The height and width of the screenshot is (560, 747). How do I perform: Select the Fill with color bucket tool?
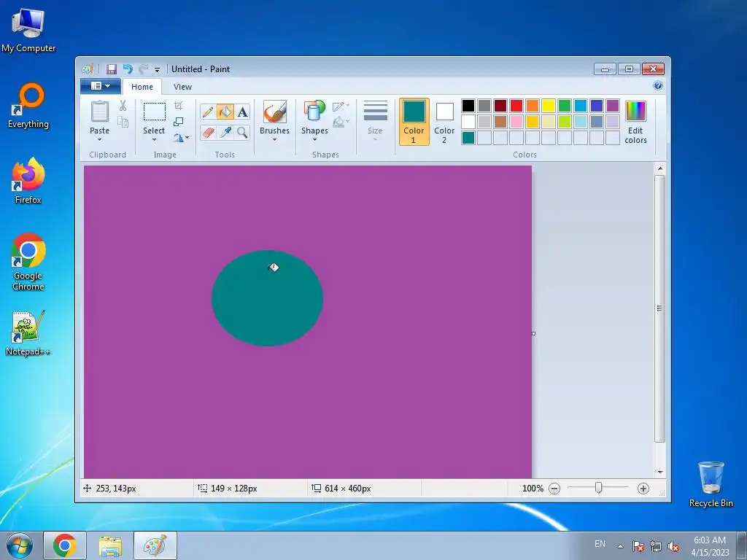[x=225, y=112]
